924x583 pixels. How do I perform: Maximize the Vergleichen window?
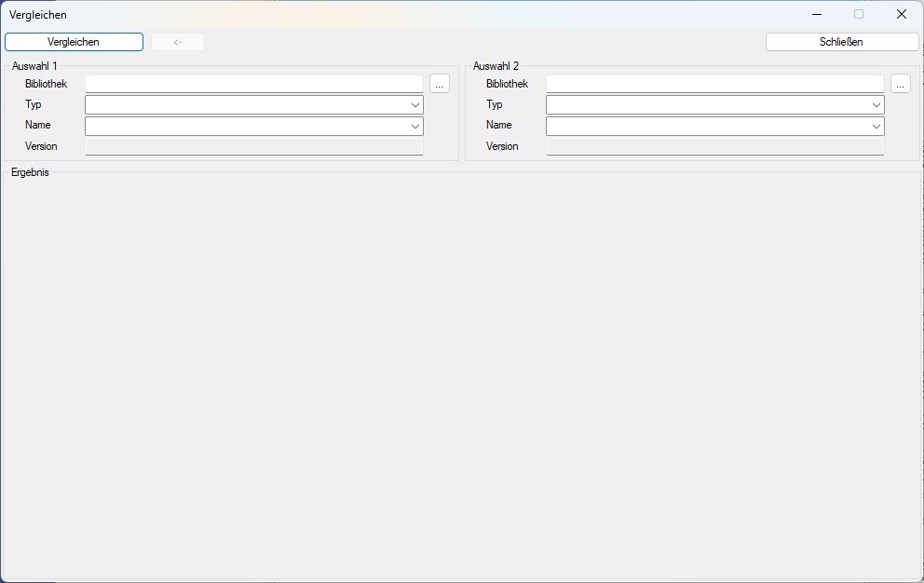859,14
